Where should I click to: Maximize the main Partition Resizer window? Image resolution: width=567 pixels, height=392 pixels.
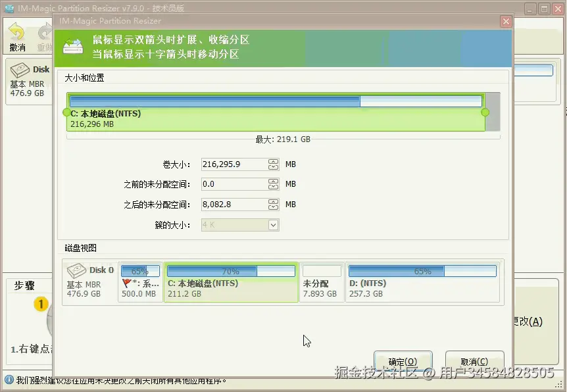[544, 9]
